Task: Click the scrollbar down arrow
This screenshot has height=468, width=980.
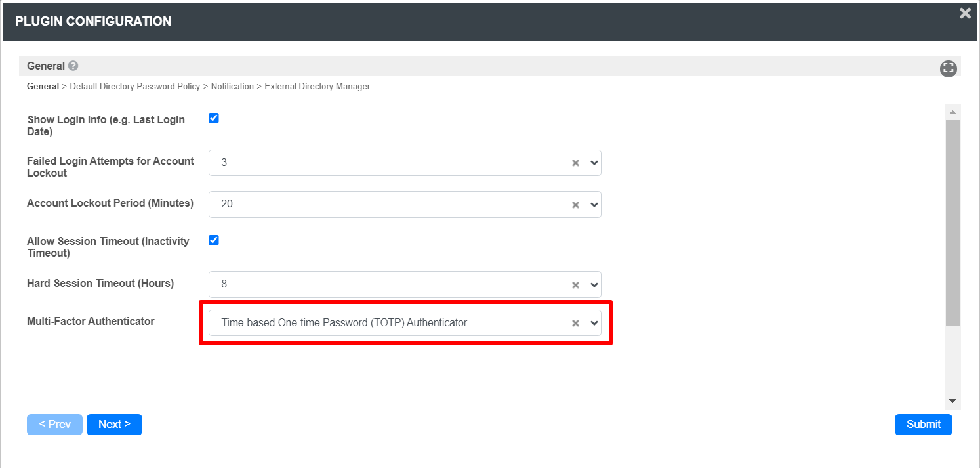Action: point(952,401)
